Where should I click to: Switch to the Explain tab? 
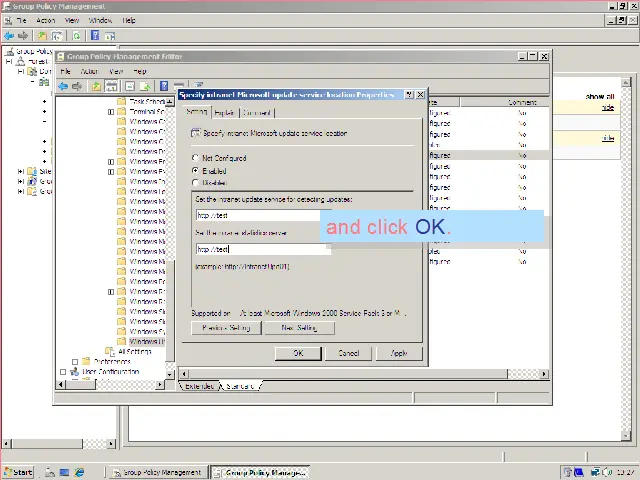tap(224, 113)
